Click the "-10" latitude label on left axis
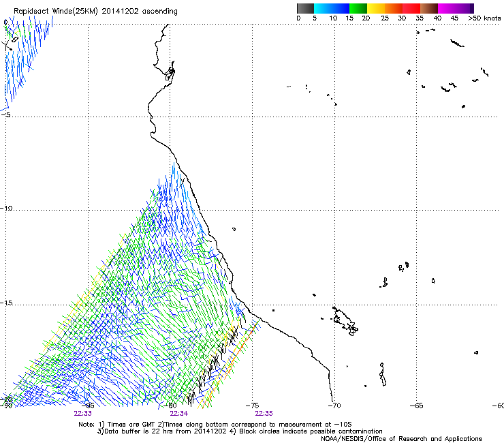The height and width of the screenshot is (443, 504). click(x=6, y=208)
